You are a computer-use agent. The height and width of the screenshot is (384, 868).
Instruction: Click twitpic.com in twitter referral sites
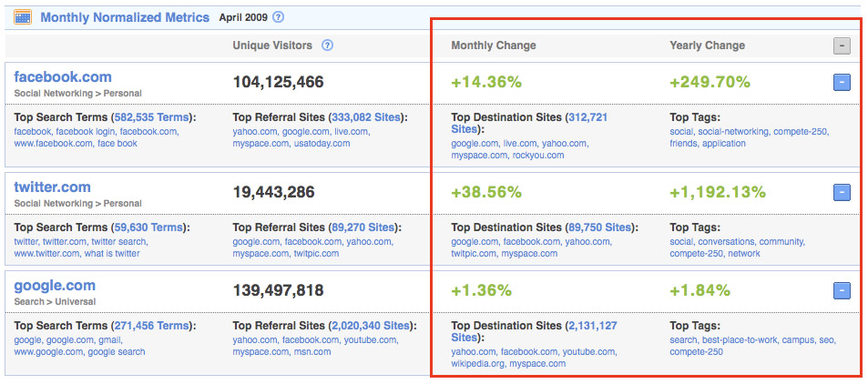click(315, 253)
